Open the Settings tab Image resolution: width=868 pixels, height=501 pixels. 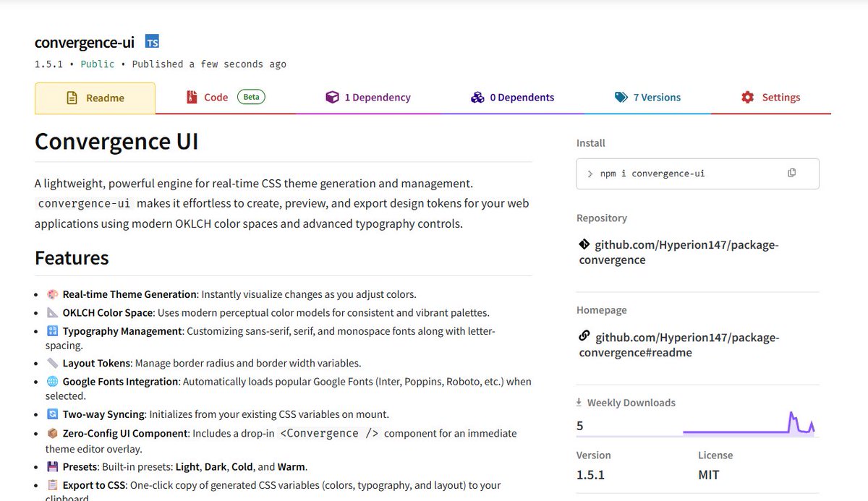(x=771, y=98)
